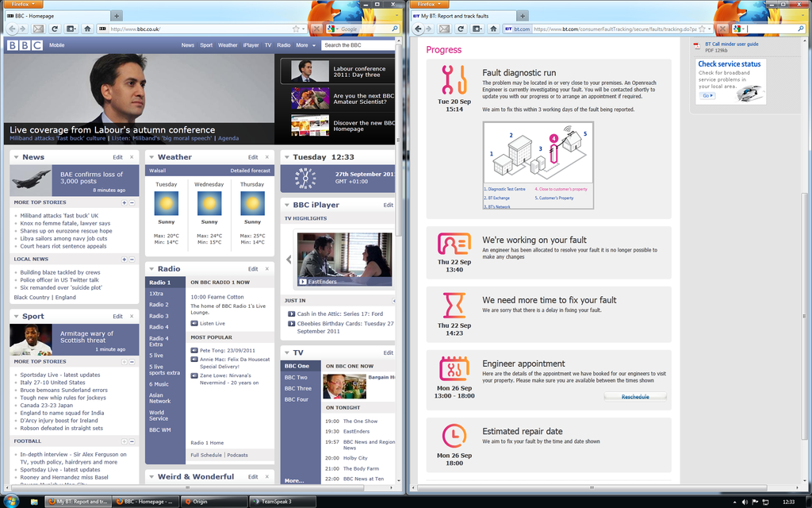Collapse the Radio widget
Screen dimensions: 812x508
[x=151, y=268]
